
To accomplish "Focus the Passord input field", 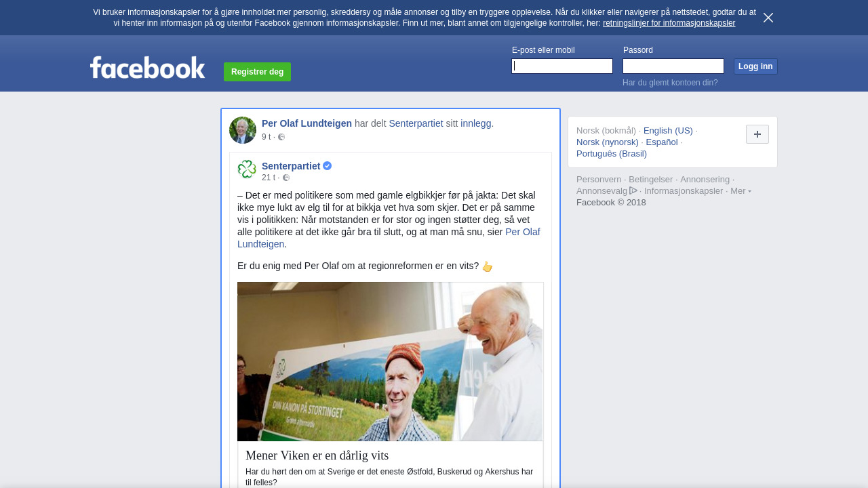I will [x=673, y=66].
